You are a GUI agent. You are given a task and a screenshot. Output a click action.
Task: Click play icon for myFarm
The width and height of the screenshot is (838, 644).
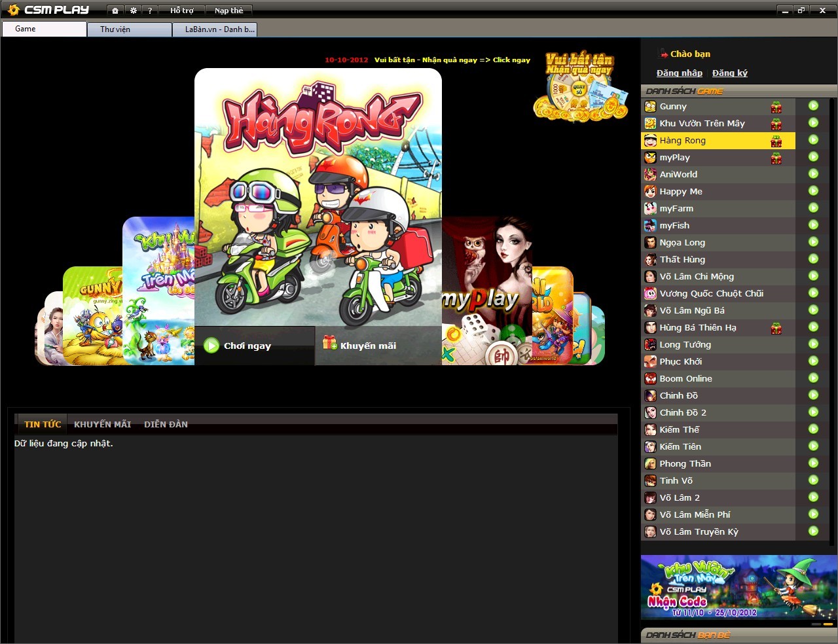click(x=813, y=208)
